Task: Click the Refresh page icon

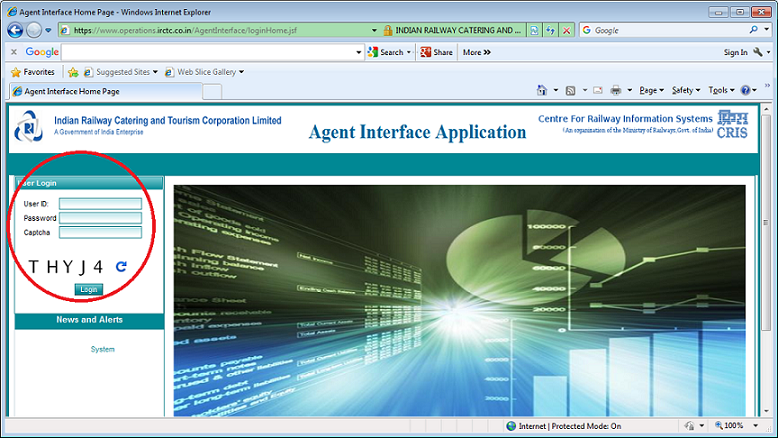Action: coord(550,30)
